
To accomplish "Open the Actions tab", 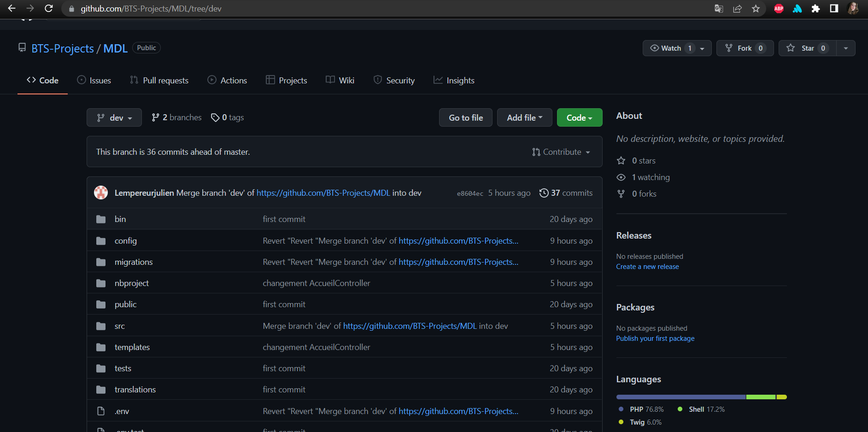I will coord(227,80).
